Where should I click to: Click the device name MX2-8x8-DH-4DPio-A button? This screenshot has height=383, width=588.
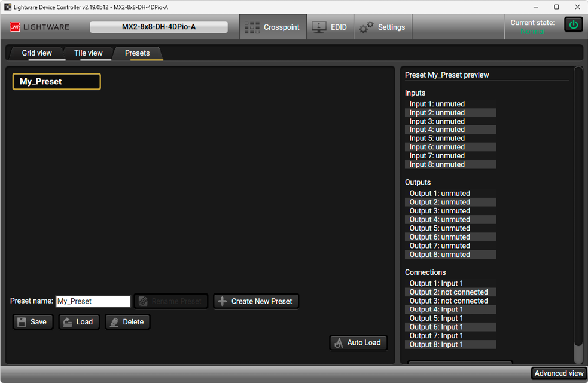click(x=159, y=27)
